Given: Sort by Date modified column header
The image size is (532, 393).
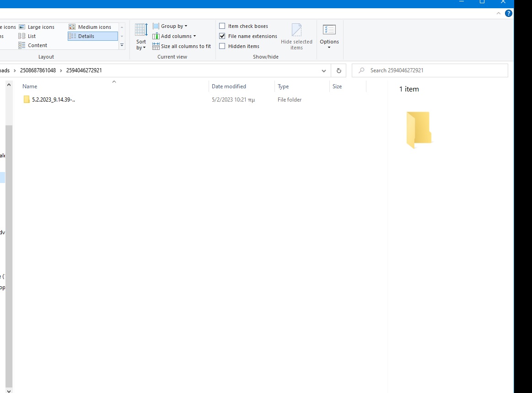Looking at the screenshot, I should click(x=229, y=86).
